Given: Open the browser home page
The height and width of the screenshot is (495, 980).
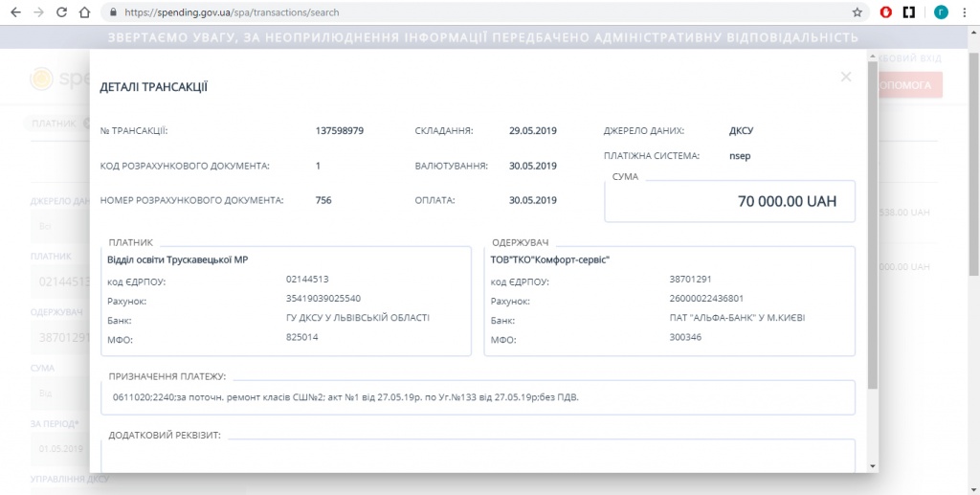Looking at the screenshot, I should 84,12.
